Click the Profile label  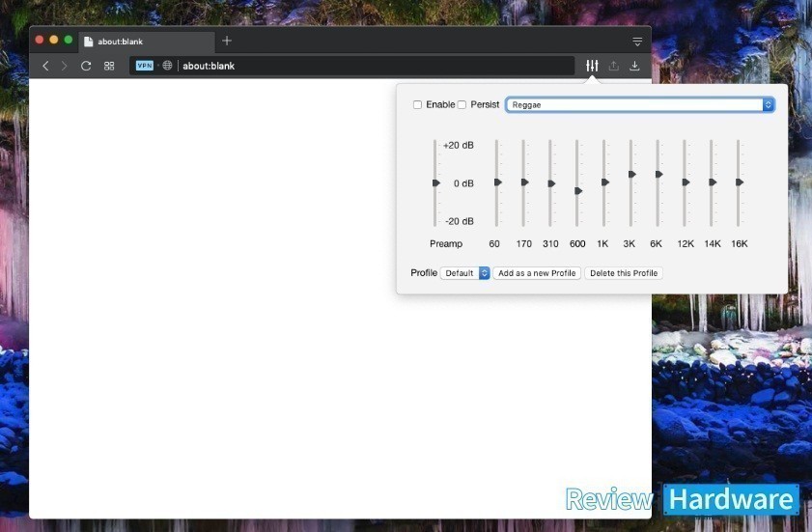(x=424, y=273)
